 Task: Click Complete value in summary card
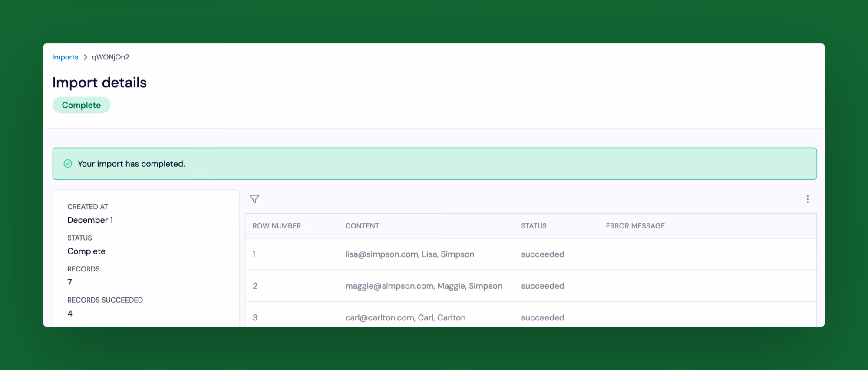pos(86,251)
